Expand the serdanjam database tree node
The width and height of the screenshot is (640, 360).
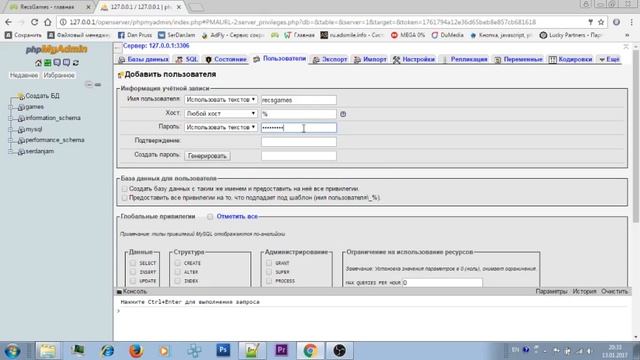(11, 152)
